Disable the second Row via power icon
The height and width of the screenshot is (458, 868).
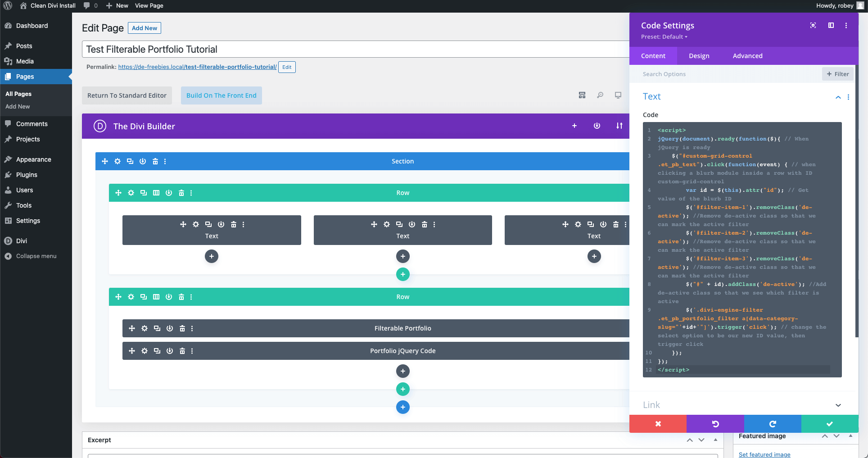click(x=169, y=297)
